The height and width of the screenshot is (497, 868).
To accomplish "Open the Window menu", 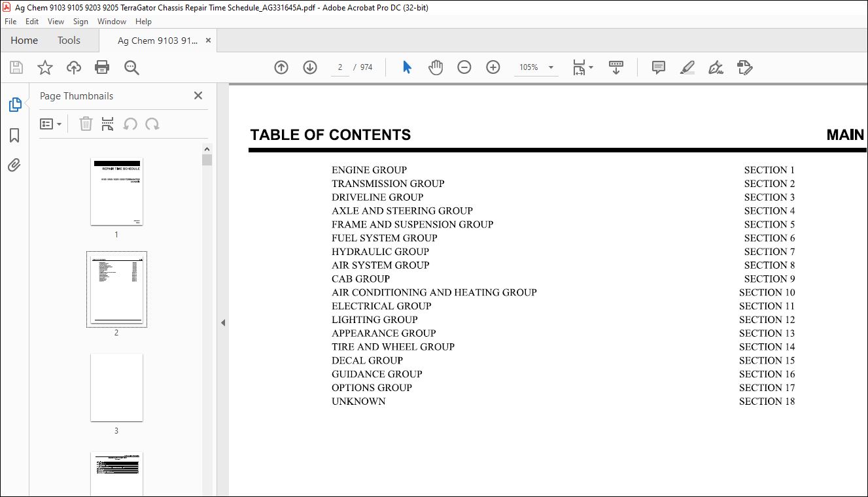I will (112, 22).
